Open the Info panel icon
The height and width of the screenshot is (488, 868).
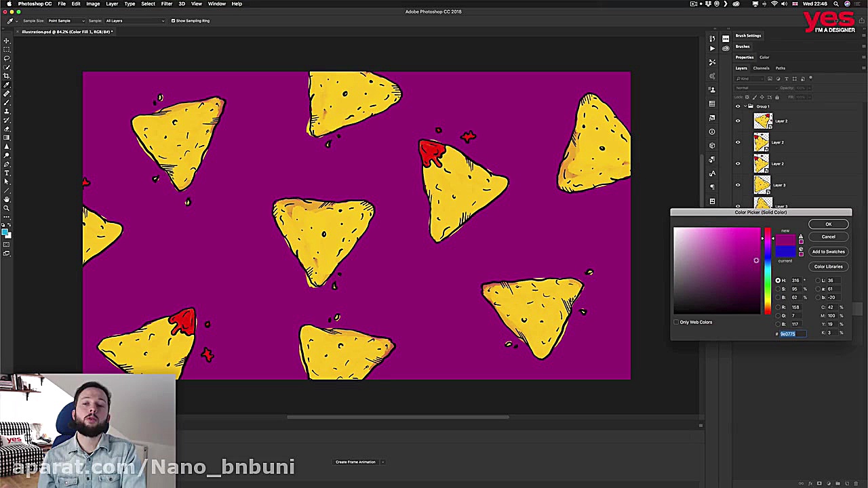tap(712, 131)
